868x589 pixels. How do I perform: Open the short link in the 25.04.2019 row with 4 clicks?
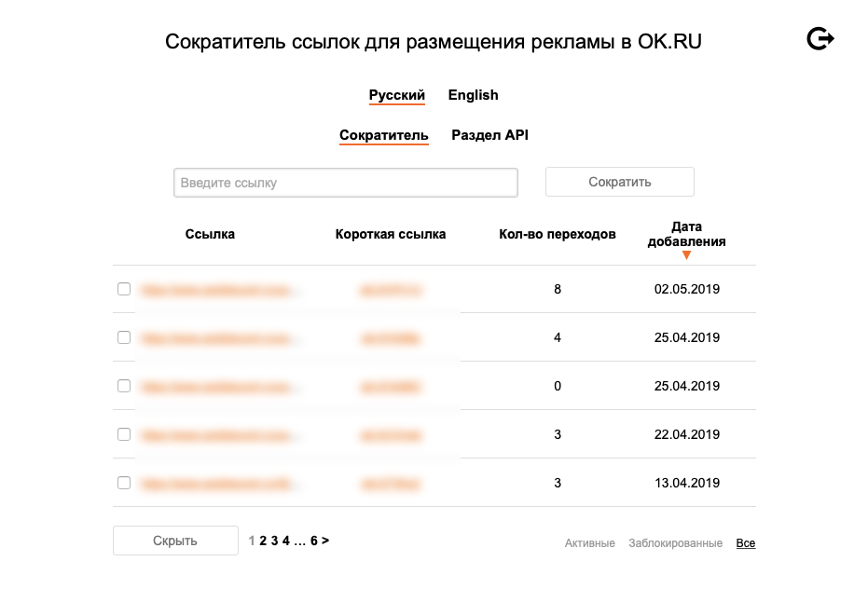point(391,339)
